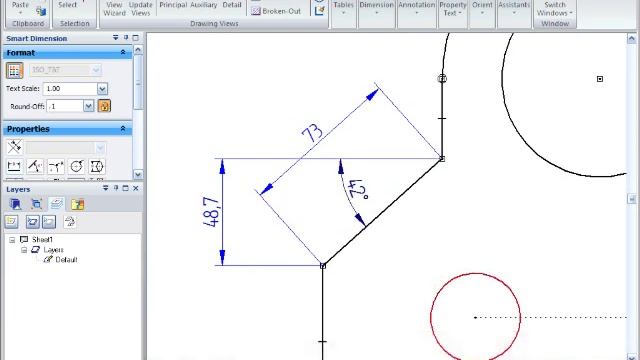Create a Principal view
This screenshot has width=640, height=360.
coord(173,5)
